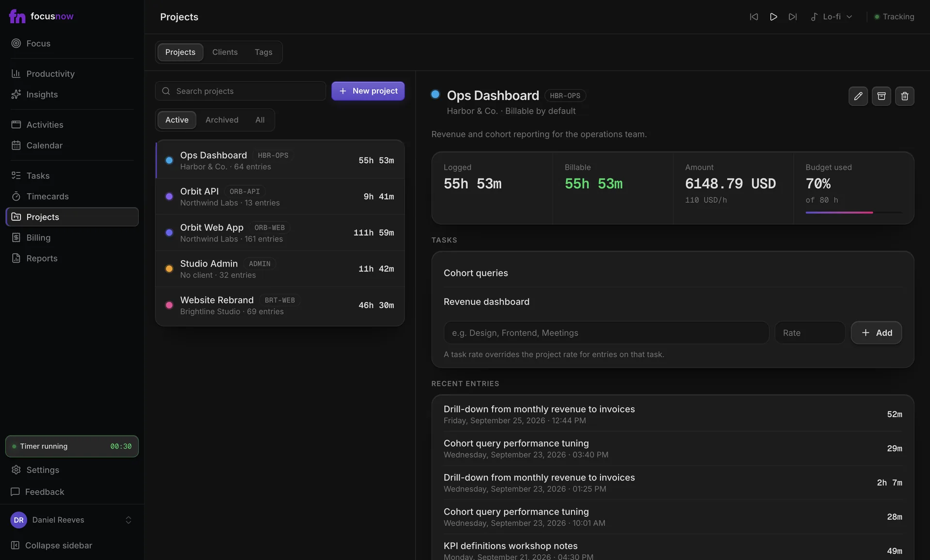Viewport: 930px width, 560px height.
Task: Show Archived projects filter
Action: coord(222,120)
